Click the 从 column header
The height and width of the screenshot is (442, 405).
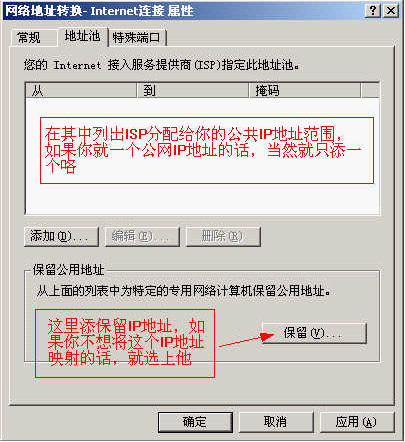(81, 90)
